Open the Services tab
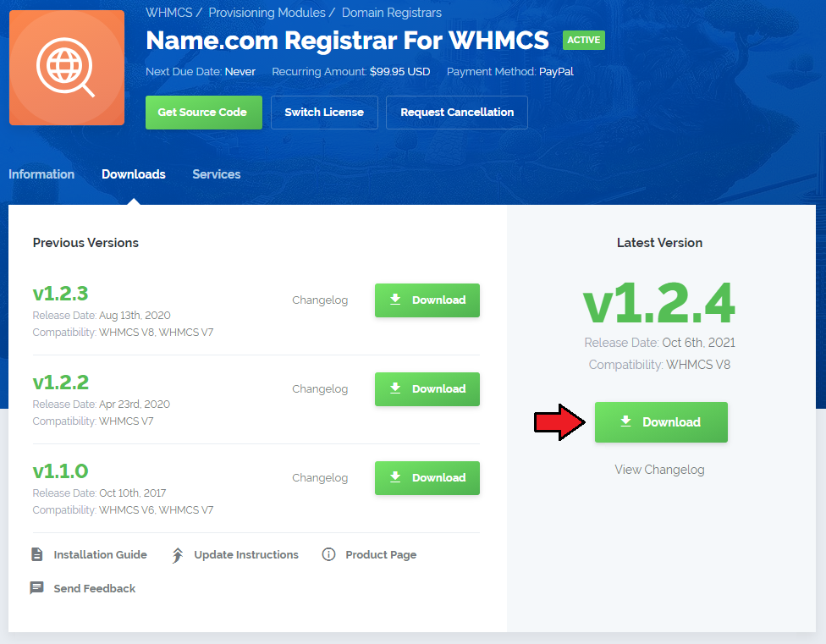The height and width of the screenshot is (644, 826). tap(217, 174)
